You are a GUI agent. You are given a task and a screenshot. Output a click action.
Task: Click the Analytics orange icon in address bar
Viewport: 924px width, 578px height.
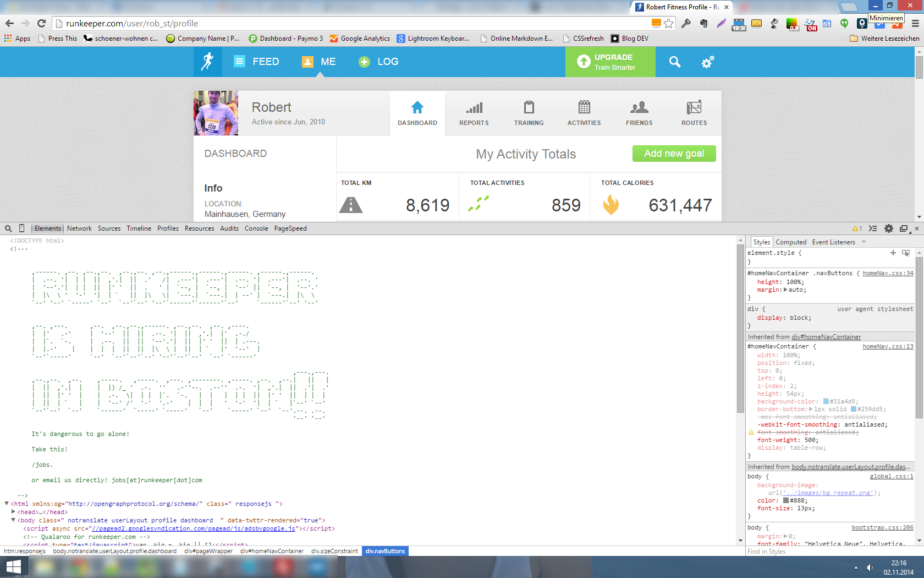pyautogui.click(x=656, y=23)
